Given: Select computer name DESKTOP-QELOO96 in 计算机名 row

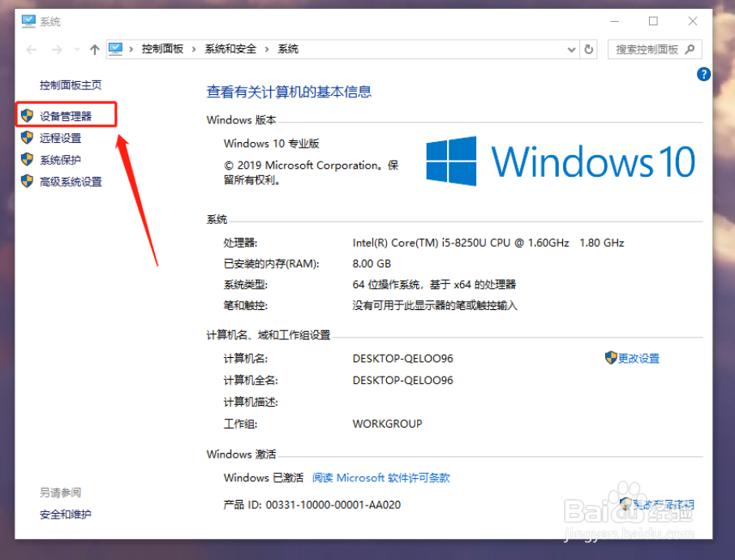Looking at the screenshot, I should tap(402, 359).
